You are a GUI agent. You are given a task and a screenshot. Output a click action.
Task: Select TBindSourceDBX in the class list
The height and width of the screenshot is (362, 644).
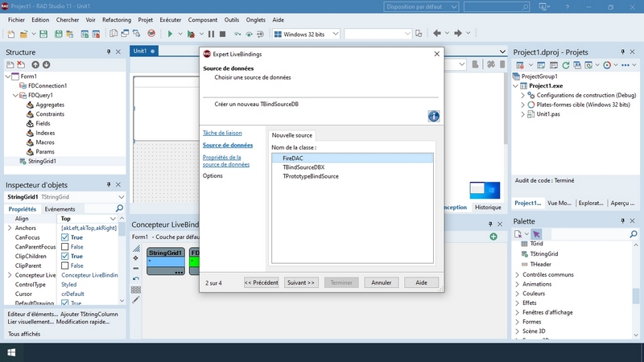[x=310, y=167]
